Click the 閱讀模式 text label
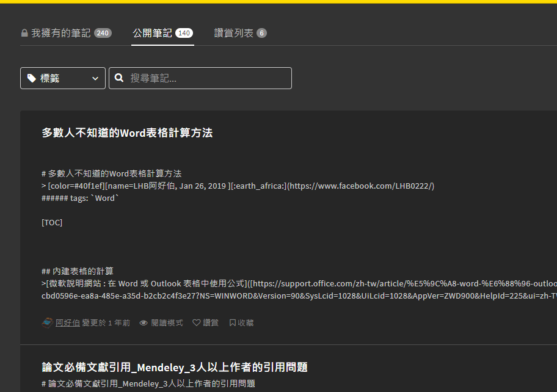 [x=167, y=322]
